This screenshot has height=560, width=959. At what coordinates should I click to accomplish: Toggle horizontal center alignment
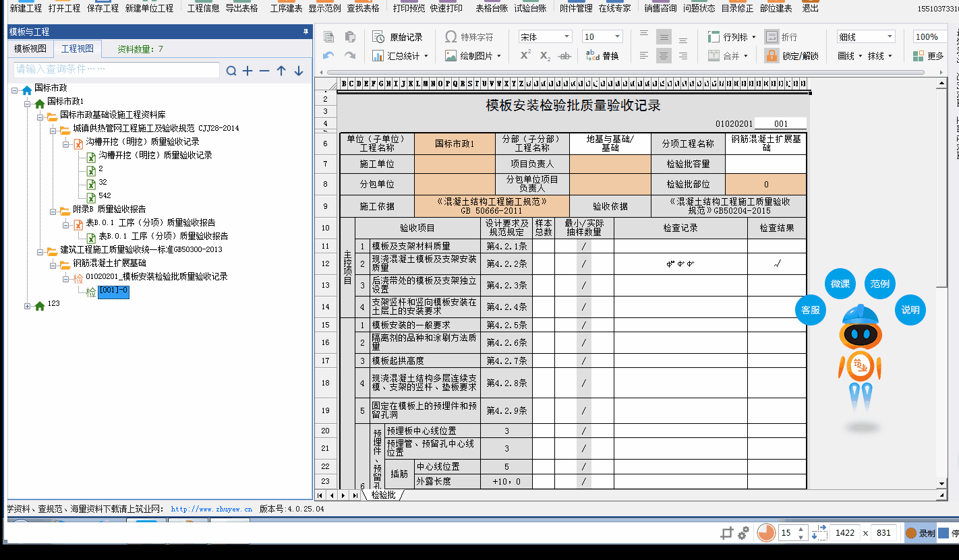click(664, 56)
